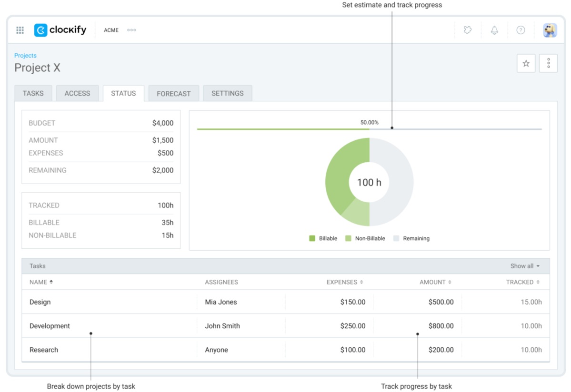This screenshot has height=392, width=571.
Task: Click assignee Mia Jones
Action: [220, 302]
